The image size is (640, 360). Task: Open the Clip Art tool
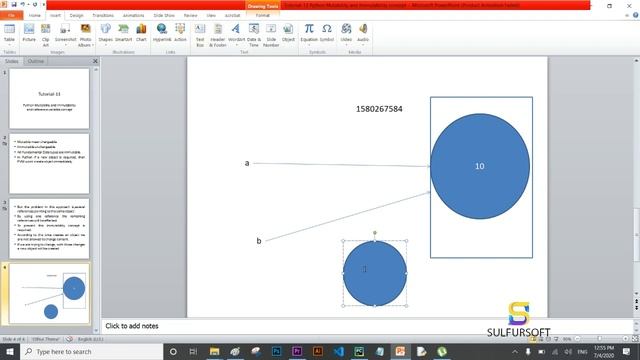tap(46, 35)
